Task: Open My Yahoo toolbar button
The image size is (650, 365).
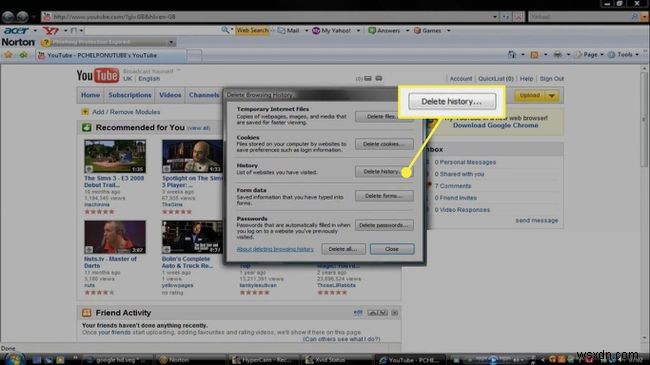Action: (332, 31)
